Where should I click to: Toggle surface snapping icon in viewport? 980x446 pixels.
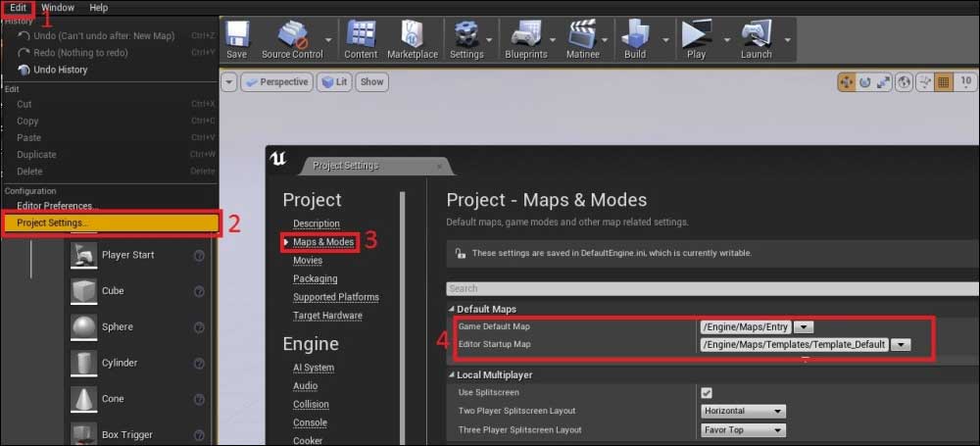[x=924, y=82]
